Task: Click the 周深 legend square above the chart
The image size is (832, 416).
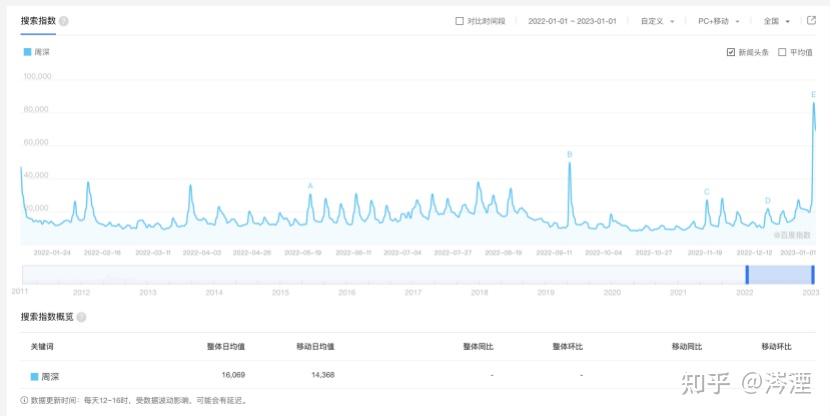Action: (x=28, y=52)
